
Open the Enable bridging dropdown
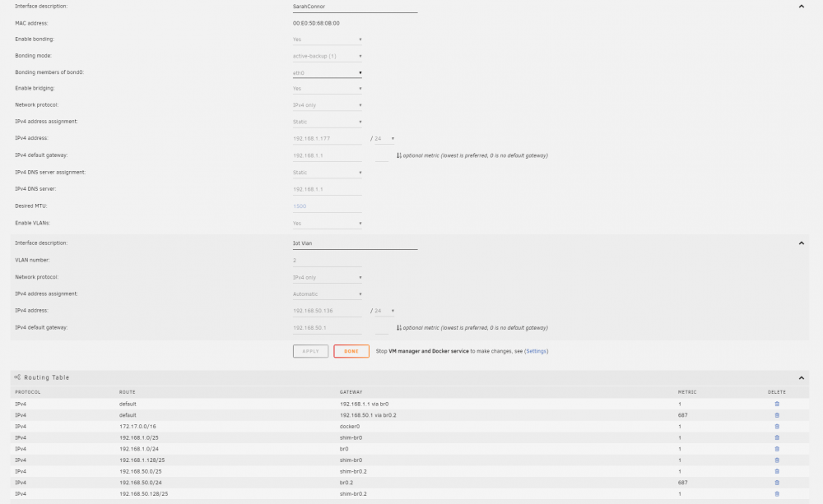click(327, 89)
